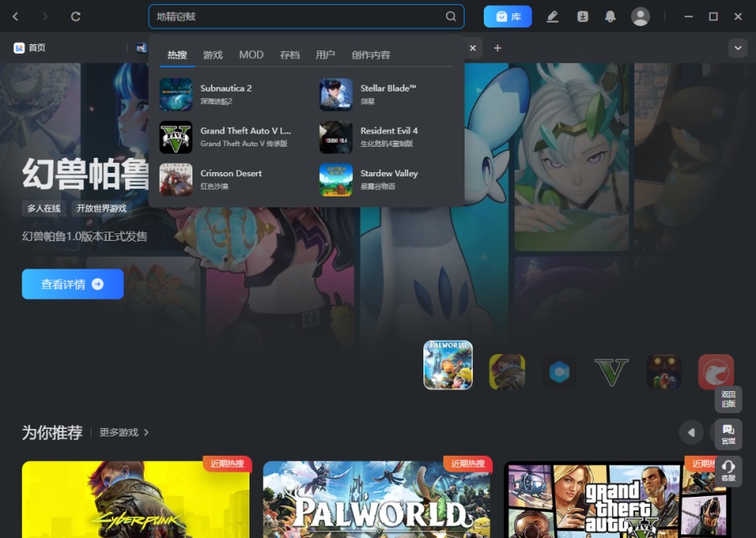Click the magnifier search icon
The image size is (756, 538).
[x=450, y=17]
